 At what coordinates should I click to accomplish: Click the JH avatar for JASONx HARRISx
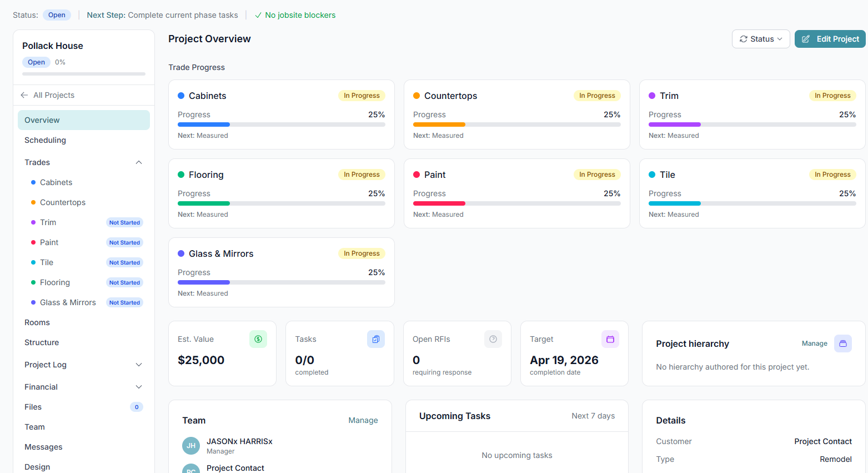(x=191, y=446)
